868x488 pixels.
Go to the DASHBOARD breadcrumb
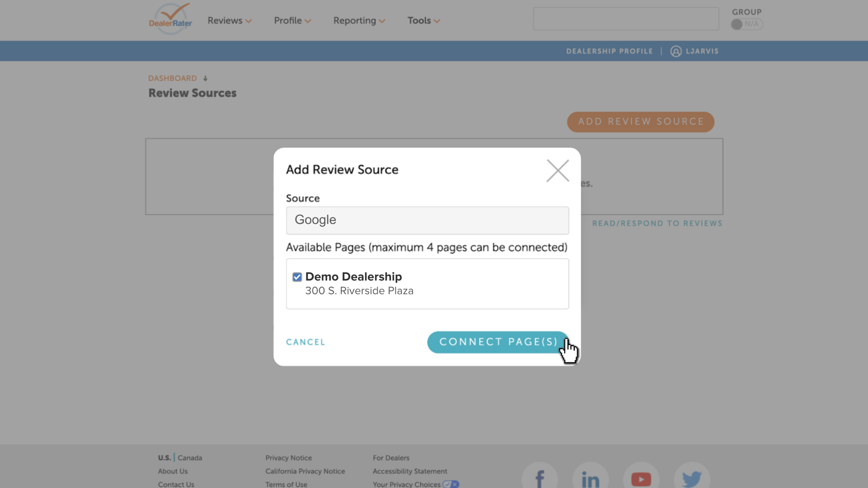point(173,78)
